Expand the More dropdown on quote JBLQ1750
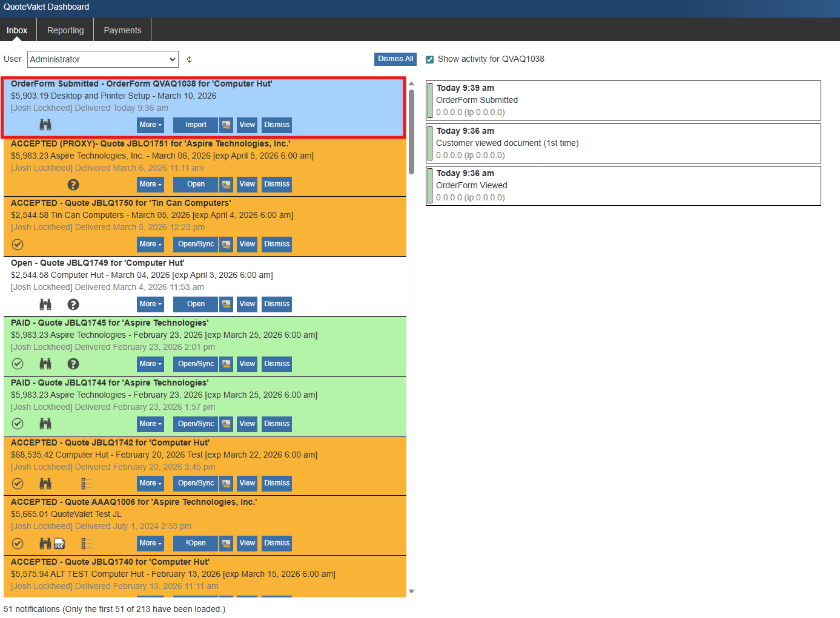The image size is (840, 618). [x=150, y=244]
